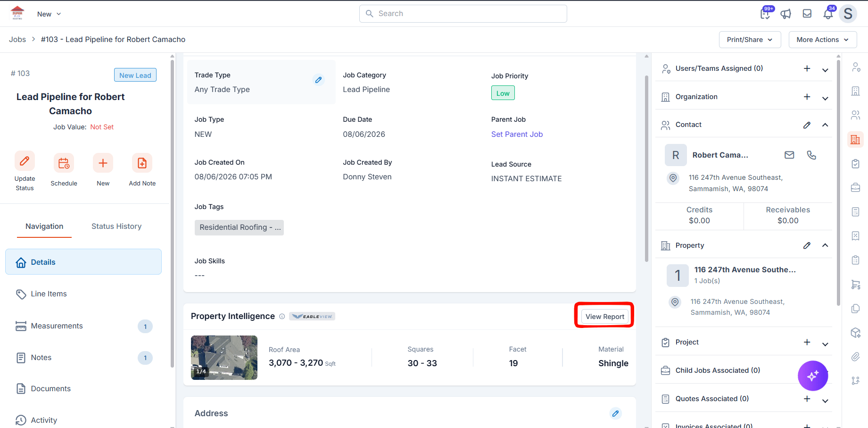Expand the Users/Teams Assigned section
Screen dimensions: 868x428
825,70
